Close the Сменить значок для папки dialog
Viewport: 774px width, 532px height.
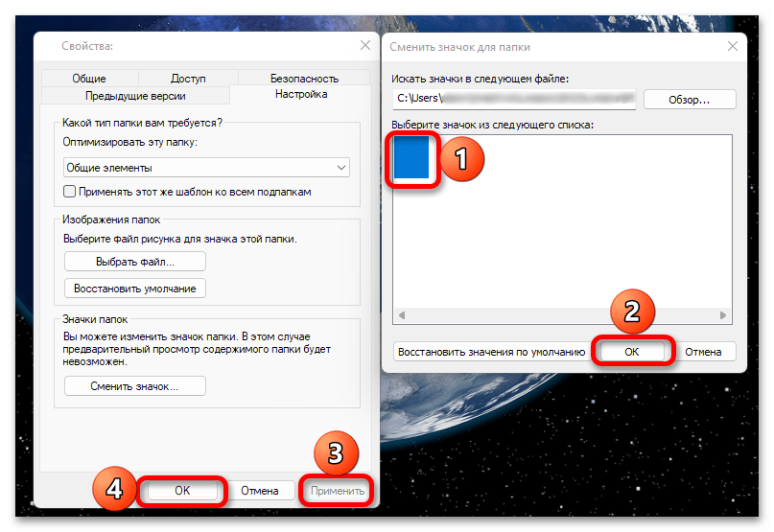pyautogui.click(x=733, y=46)
